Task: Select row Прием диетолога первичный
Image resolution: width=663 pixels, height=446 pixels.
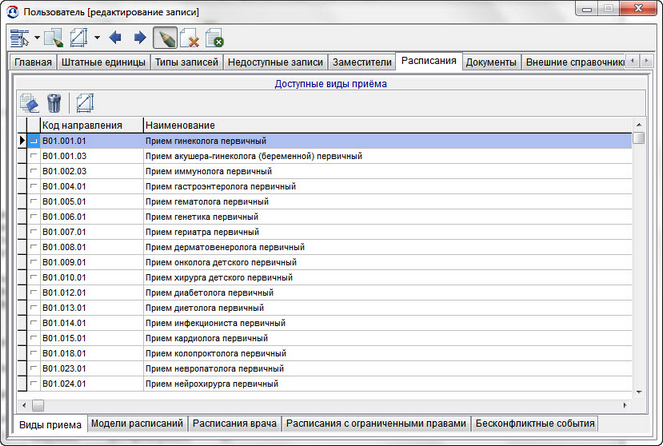Action: point(325,308)
